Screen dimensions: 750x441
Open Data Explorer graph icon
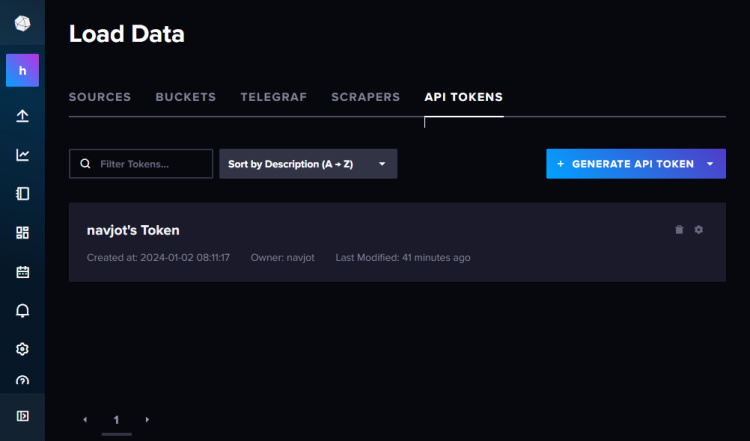(x=22, y=155)
